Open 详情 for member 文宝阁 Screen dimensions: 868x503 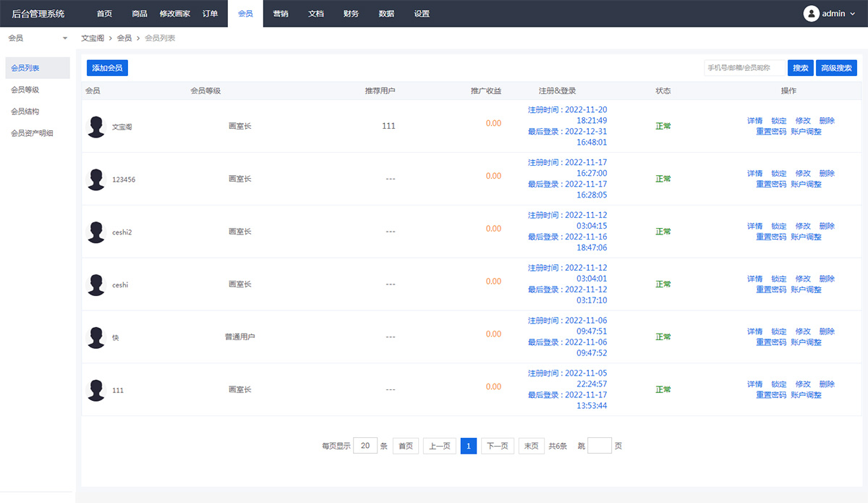(754, 121)
